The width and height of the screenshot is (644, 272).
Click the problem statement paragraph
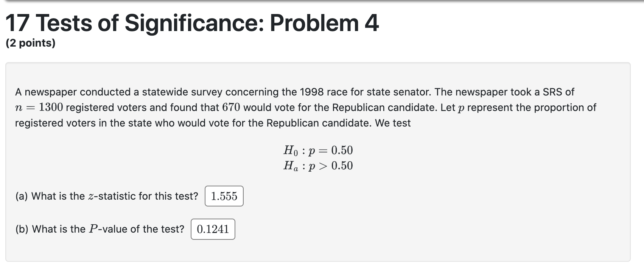point(265,107)
